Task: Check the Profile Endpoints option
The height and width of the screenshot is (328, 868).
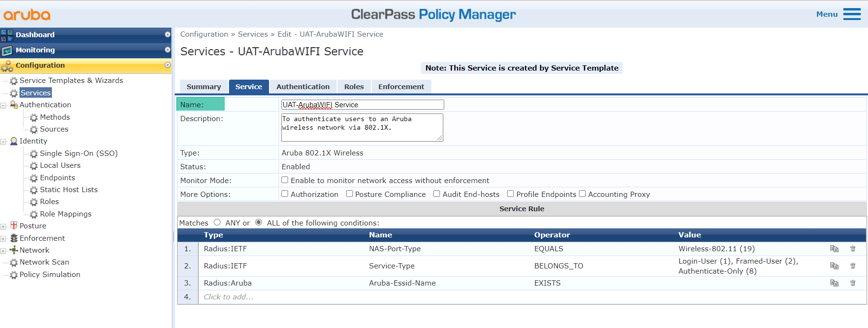Action: (x=510, y=194)
